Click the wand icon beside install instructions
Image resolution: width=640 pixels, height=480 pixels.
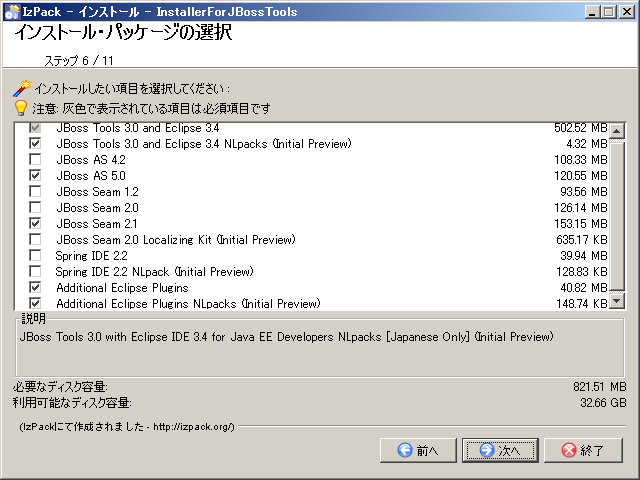point(21,88)
